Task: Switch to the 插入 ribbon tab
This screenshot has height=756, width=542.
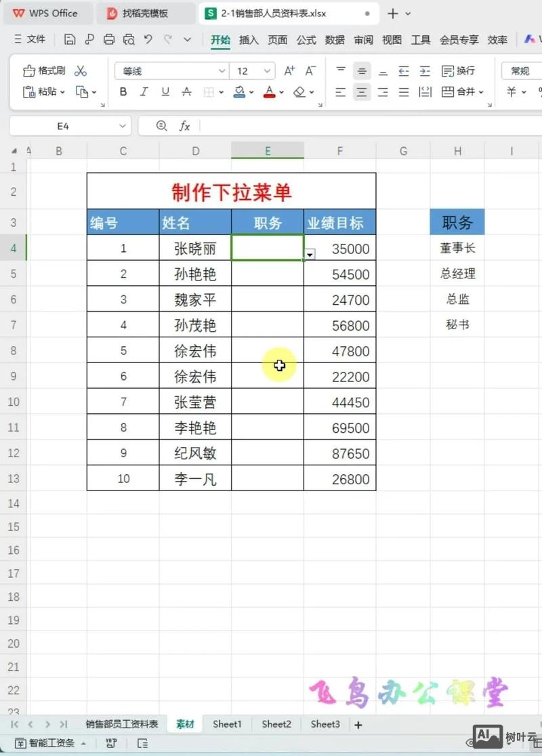Action: point(249,41)
